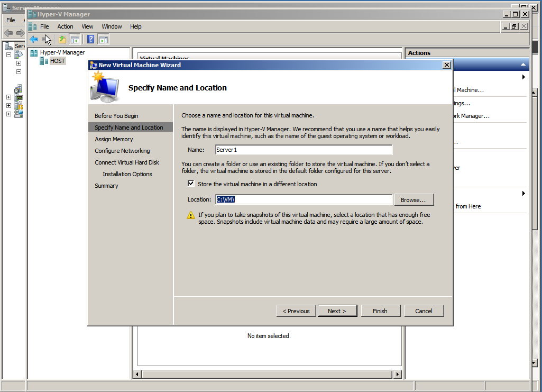Click the No item selected. text
The width and height of the screenshot is (542, 392).
269,335
